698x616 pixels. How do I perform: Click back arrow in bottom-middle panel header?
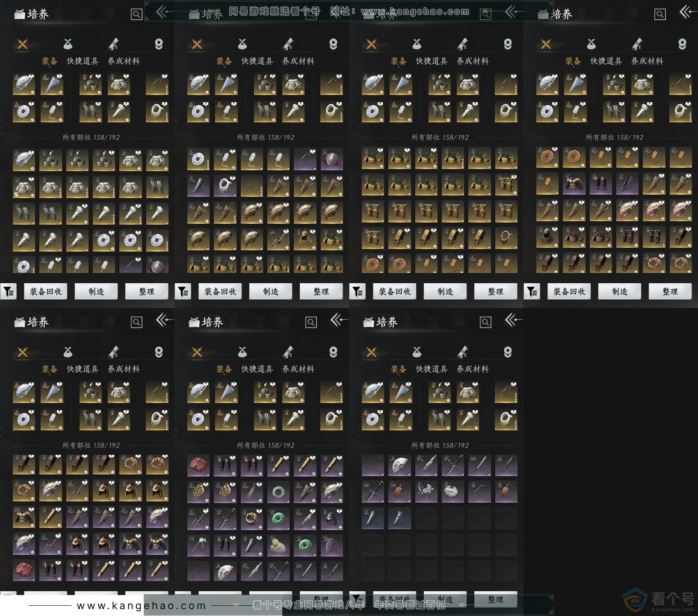click(338, 320)
